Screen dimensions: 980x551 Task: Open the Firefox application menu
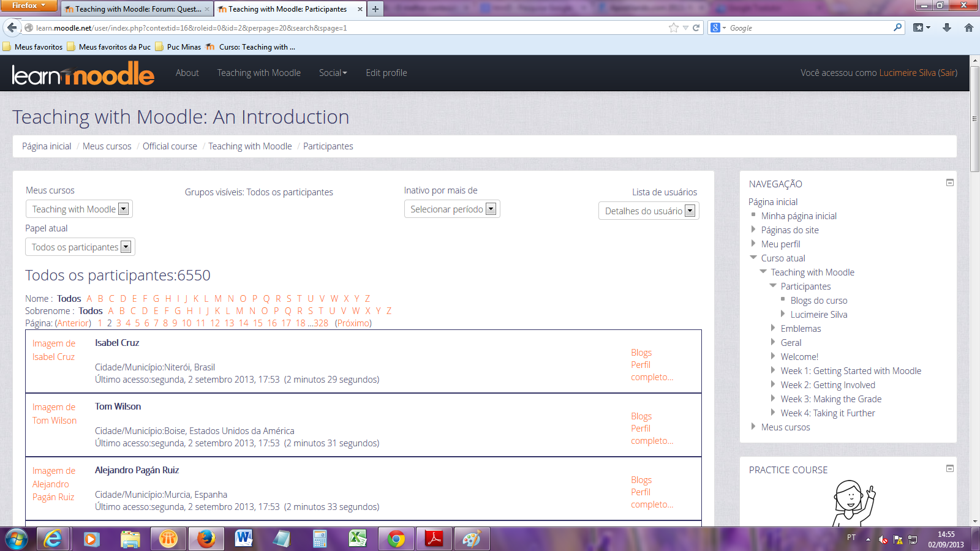tap(29, 6)
